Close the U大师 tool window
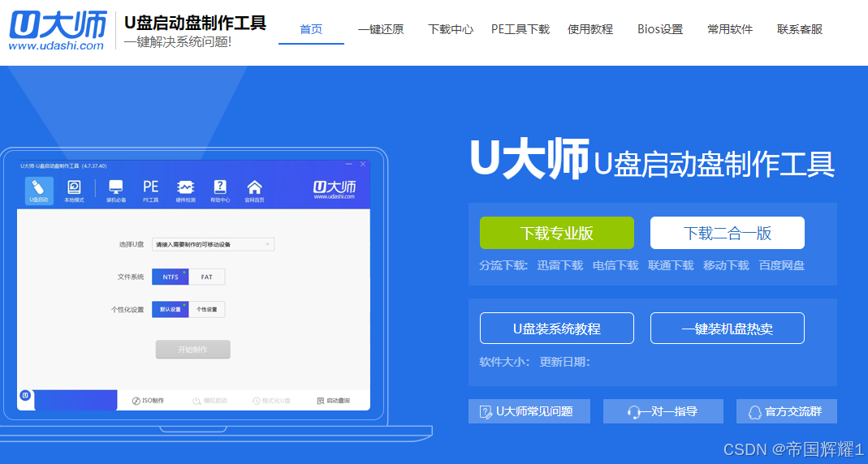Image resolution: width=868 pixels, height=464 pixels. [x=363, y=164]
